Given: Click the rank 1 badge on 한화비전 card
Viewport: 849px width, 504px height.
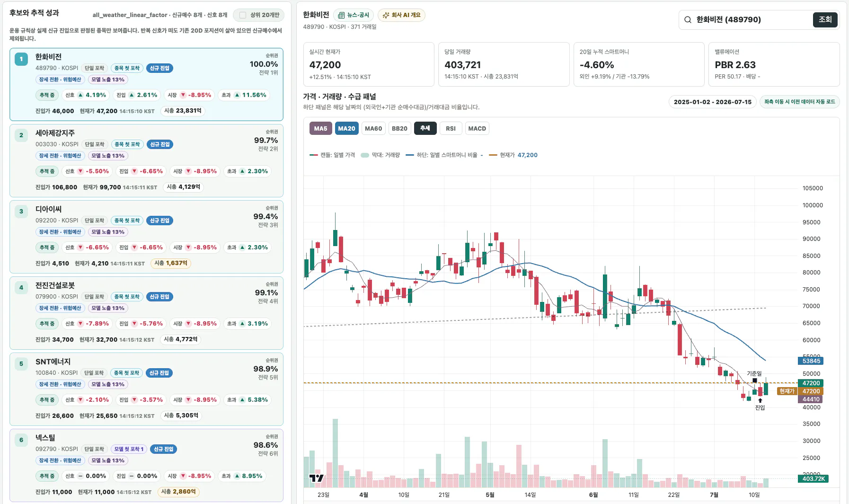Looking at the screenshot, I should point(21,59).
